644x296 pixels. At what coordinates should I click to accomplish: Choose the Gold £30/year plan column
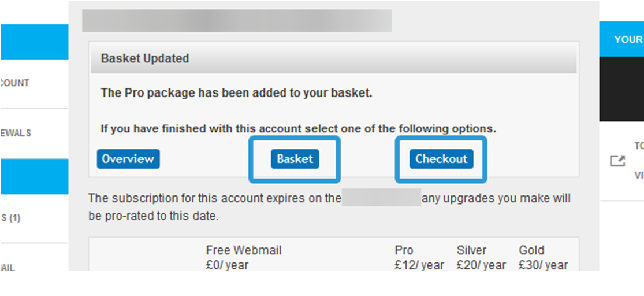click(543, 258)
